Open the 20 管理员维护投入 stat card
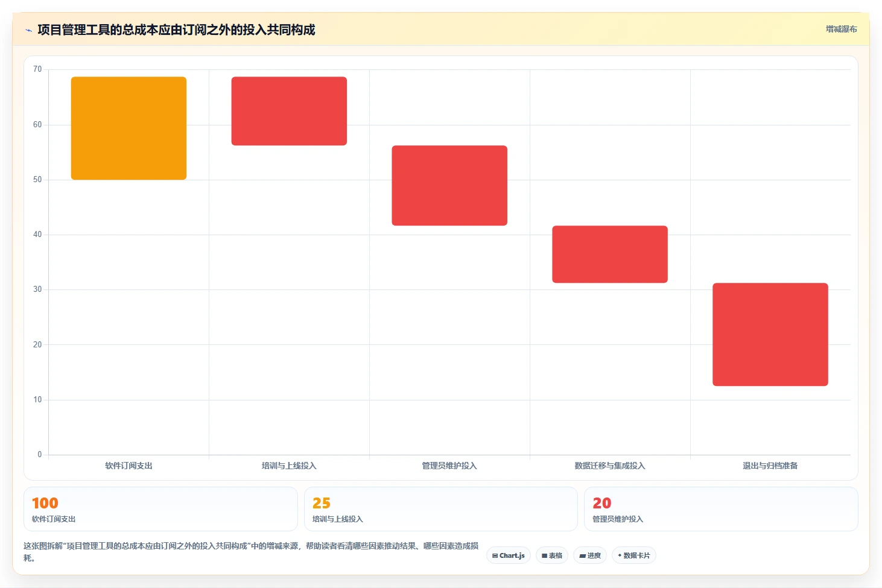 click(x=721, y=509)
